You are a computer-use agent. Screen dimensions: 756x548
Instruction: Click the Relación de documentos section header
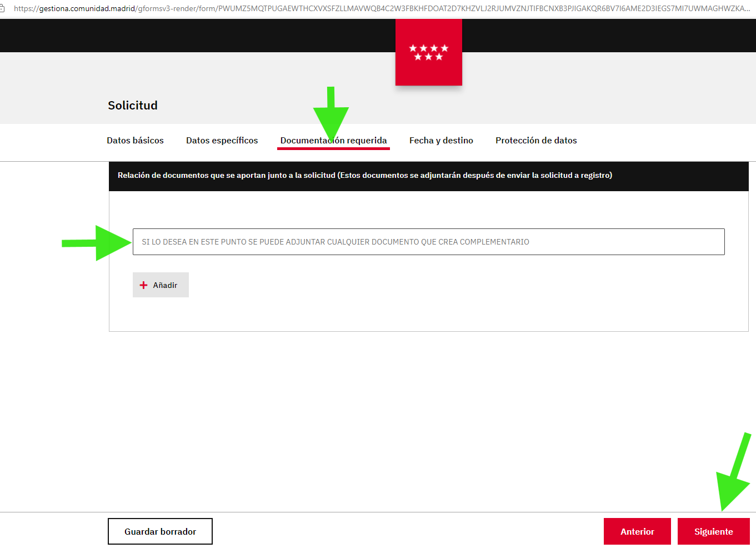pyautogui.click(x=365, y=176)
